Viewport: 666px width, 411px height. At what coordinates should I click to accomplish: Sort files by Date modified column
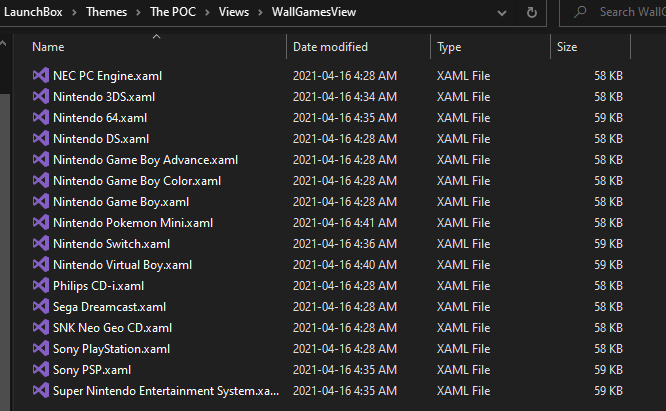pos(330,47)
